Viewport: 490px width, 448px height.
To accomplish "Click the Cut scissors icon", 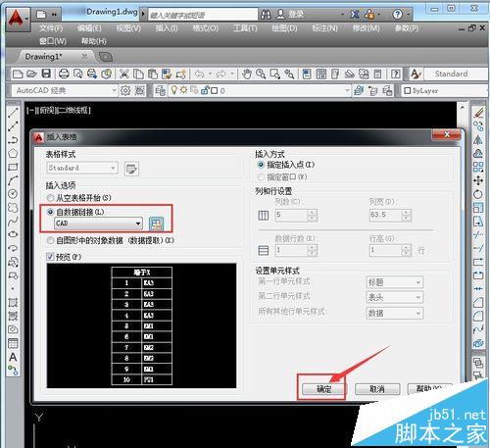I will click(124, 75).
